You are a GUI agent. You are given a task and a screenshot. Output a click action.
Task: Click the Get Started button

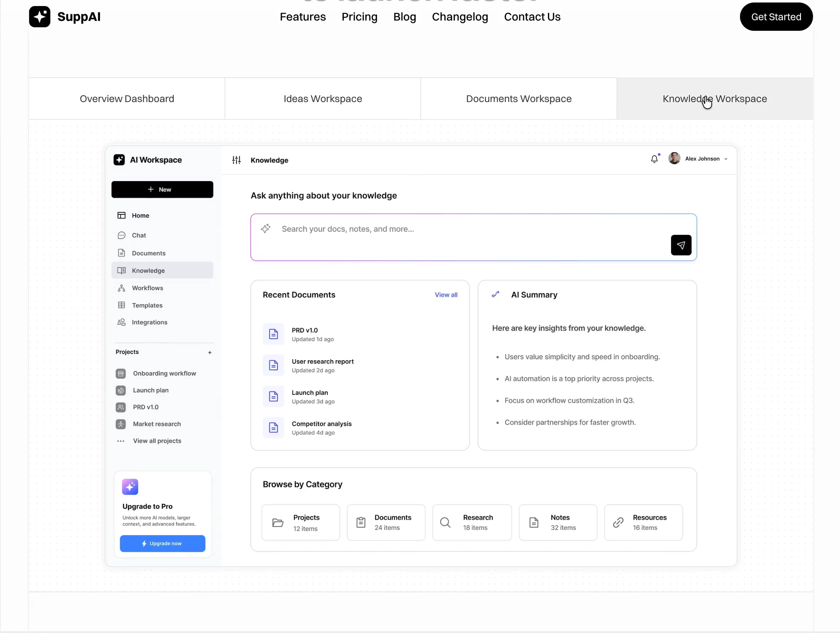776,17
